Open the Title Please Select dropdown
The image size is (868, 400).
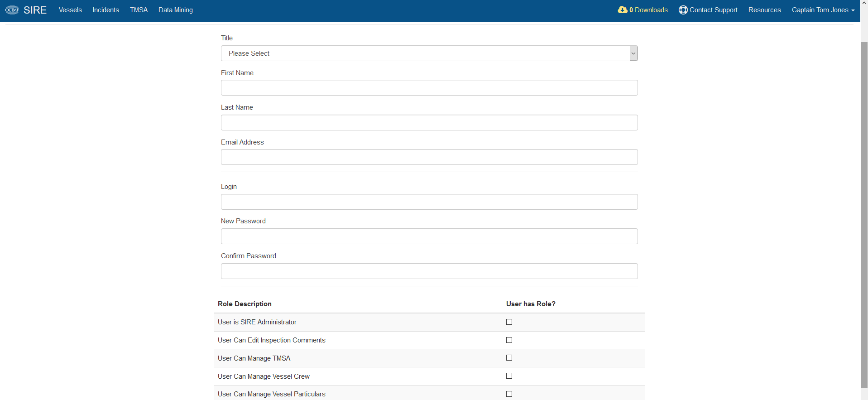pos(429,53)
